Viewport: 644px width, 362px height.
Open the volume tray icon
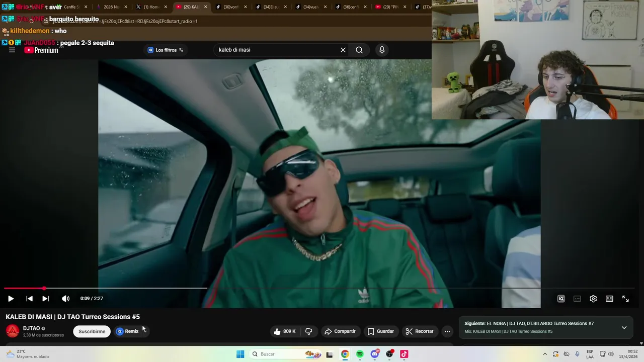pos(611,354)
